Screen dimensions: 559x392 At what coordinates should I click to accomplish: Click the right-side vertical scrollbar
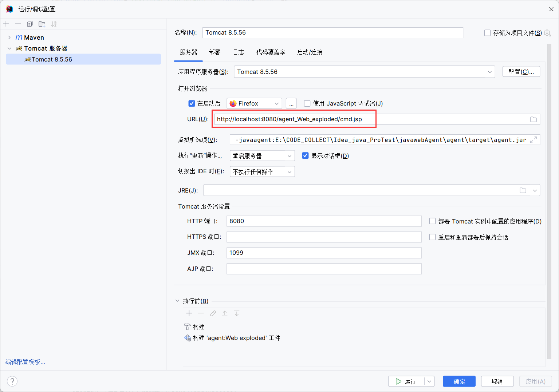pyautogui.click(x=550, y=201)
